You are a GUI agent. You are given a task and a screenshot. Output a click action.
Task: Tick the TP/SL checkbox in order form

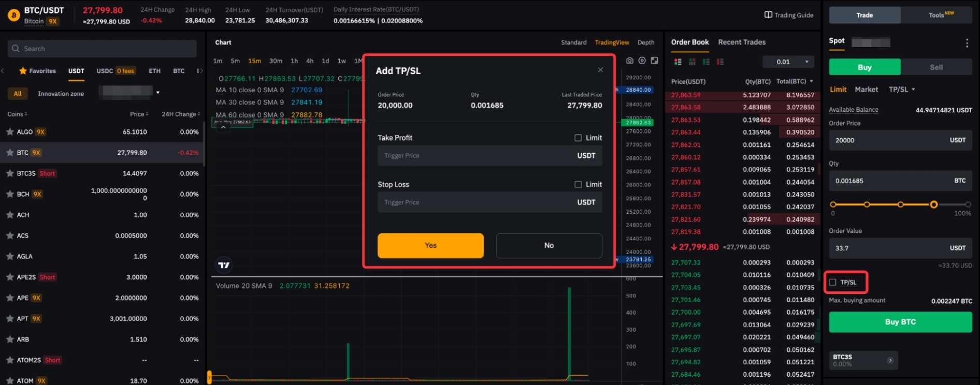tap(833, 283)
